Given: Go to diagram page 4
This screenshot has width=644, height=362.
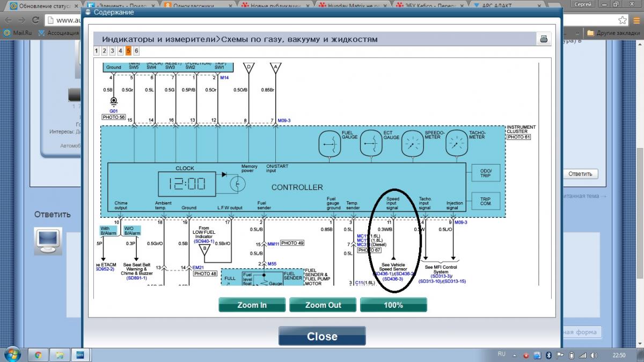Looking at the screenshot, I should click(121, 51).
